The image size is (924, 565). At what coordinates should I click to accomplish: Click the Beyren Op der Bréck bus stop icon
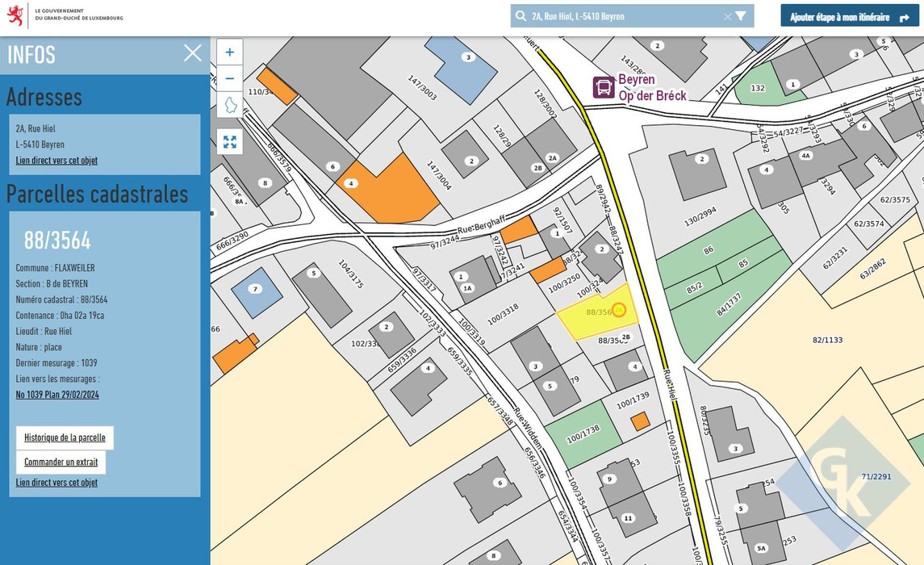[x=604, y=87]
